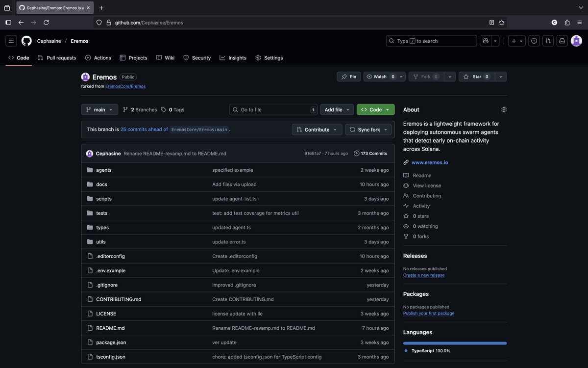Screen dimensions: 588x368
Task: Open the user avatar menu in header
Action: [x=576, y=41]
